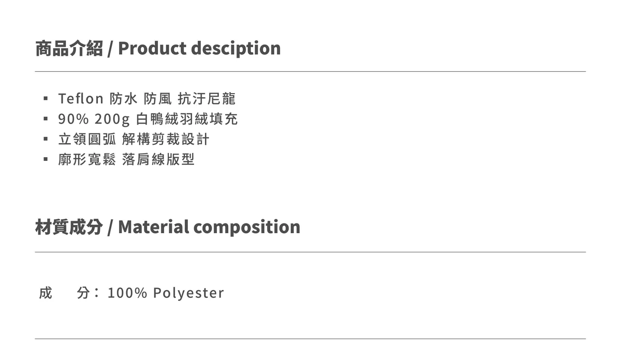
Task: Click the square bullet before 立領圓弧
Action: coord(46,139)
